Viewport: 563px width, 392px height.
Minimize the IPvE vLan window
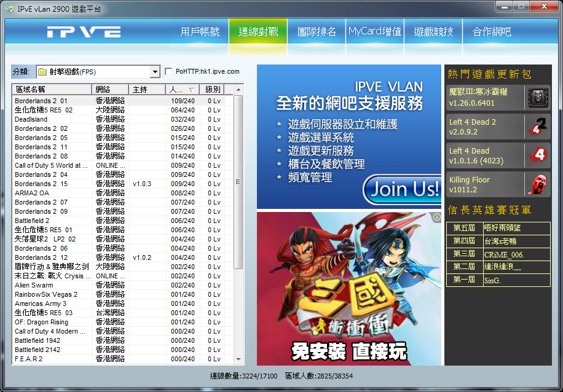click(504, 6)
